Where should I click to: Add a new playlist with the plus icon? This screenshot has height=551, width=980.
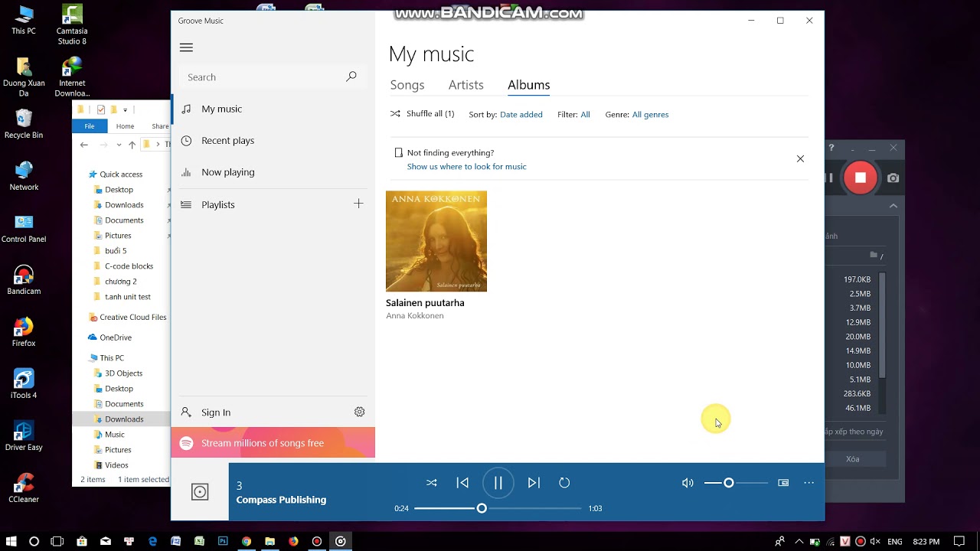(x=358, y=204)
